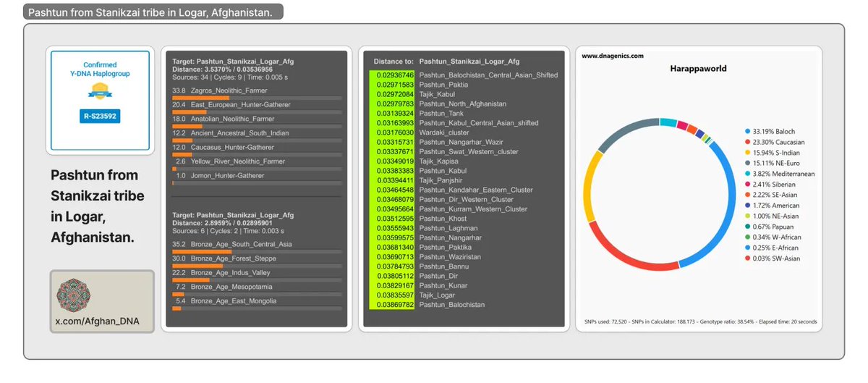
Task: Select the '22.2 Bronze_Age_Indus_Valley' row label
Action: click(223, 272)
